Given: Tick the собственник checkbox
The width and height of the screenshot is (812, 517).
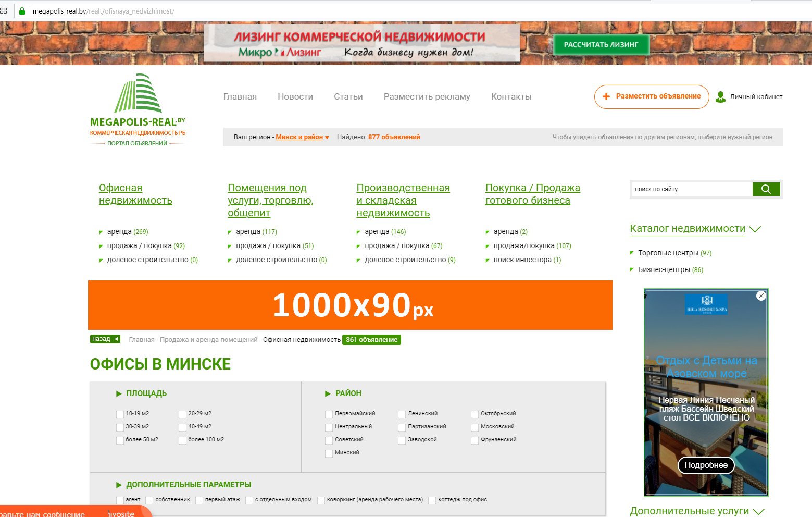Looking at the screenshot, I should (149, 500).
